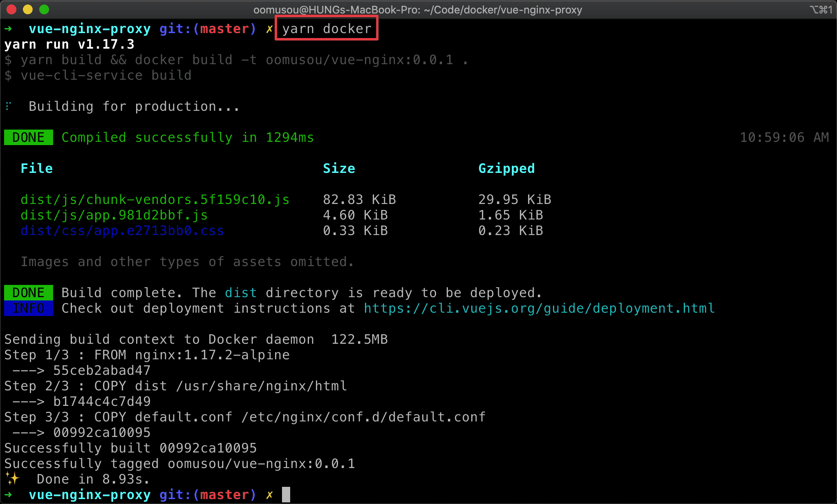Image resolution: width=837 pixels, height=504 pixels.
Task: Click the 'vue-cli-service build' line
Action: click(x=98, y=75)
